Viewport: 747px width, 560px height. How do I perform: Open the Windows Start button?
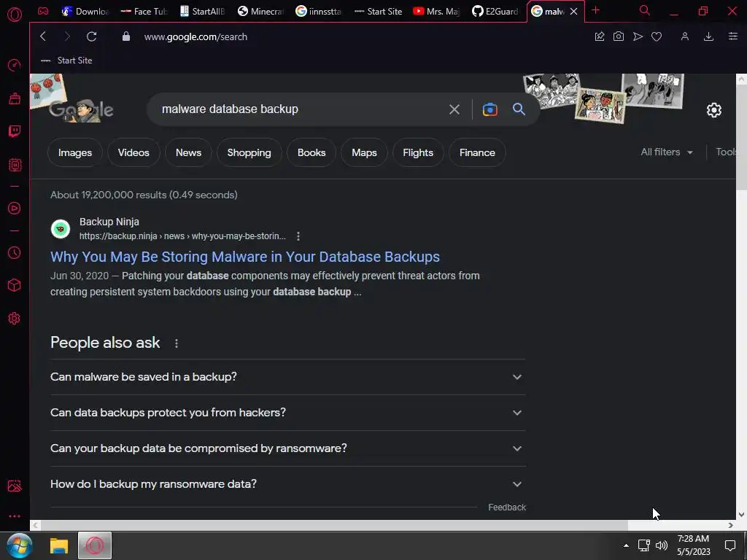click(19, 545)
